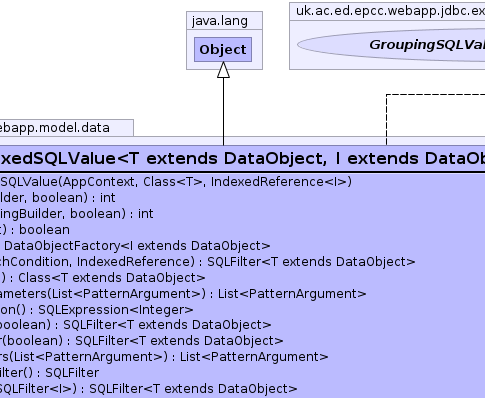
Task: Select method returning Class<T extends DataObject>
Action: [x=102, y=278]
